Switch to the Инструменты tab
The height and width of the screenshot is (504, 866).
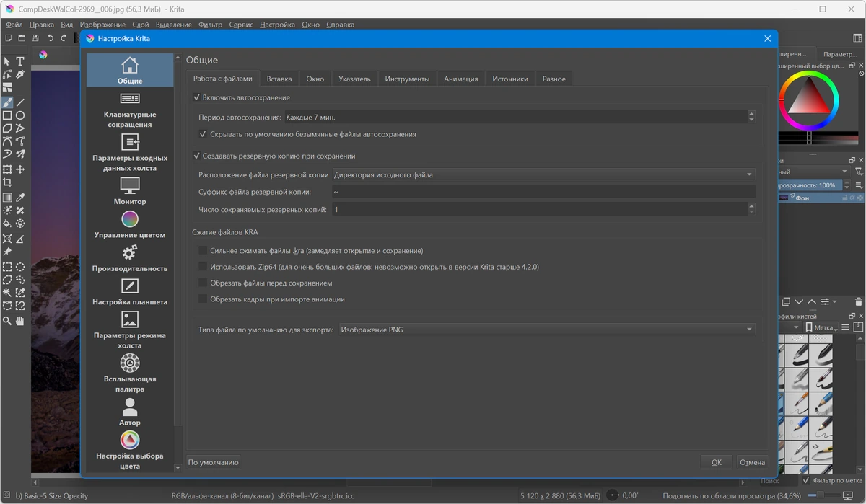click(407, 79)
